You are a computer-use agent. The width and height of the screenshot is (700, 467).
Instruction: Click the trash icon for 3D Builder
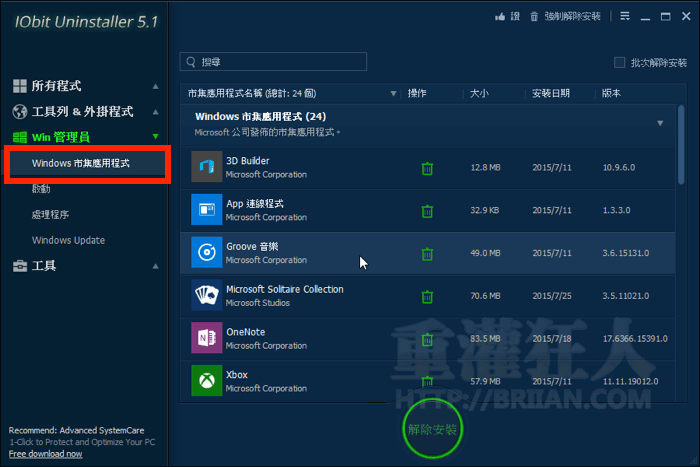coord(427,168)
